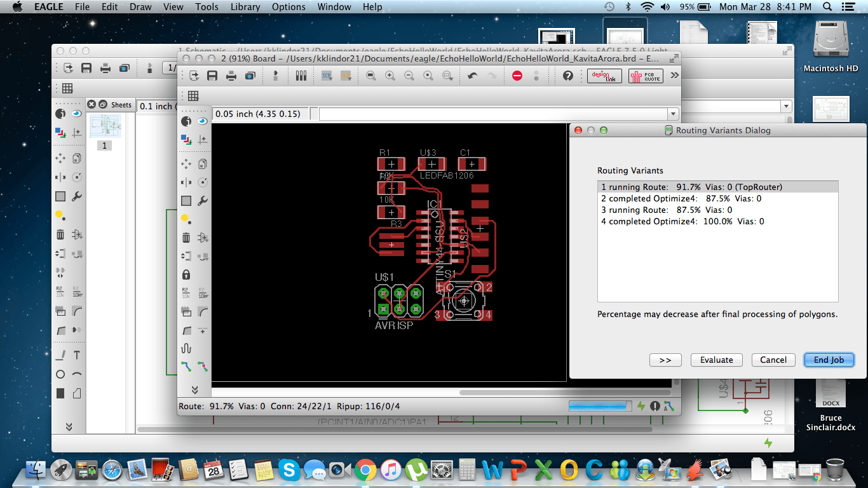Open the Tools menu
Viewport: 868px width, 488px height.
207,7
